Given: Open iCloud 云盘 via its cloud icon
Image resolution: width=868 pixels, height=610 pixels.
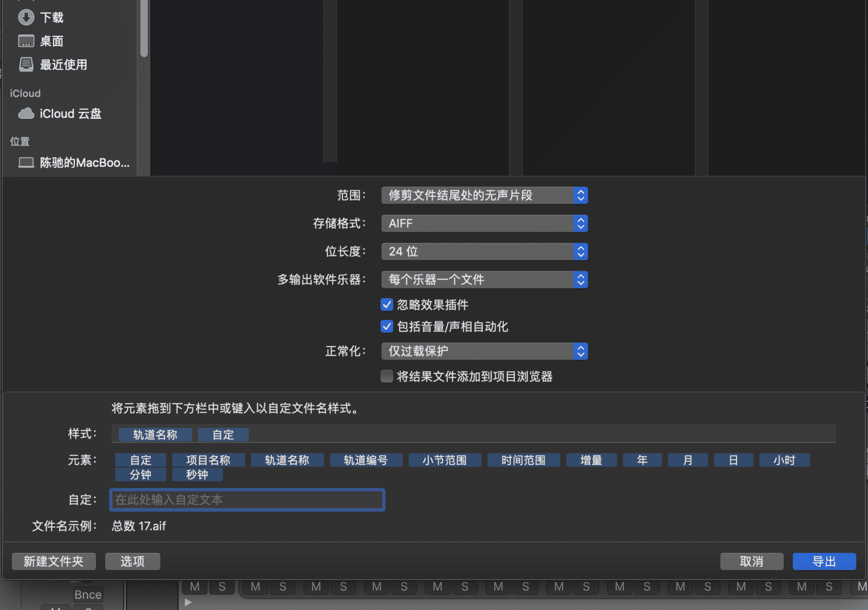Looking at the screenshot, I should point(26,113).
